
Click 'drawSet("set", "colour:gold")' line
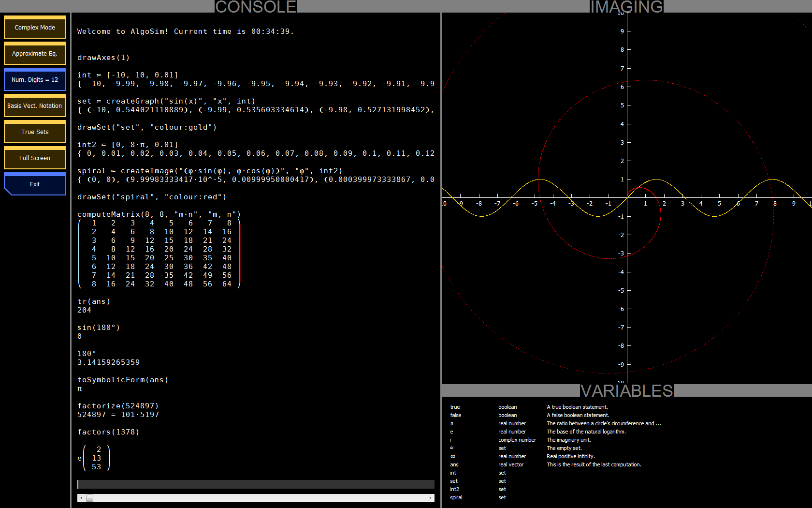pyautogui.click(x=147, y=127)
